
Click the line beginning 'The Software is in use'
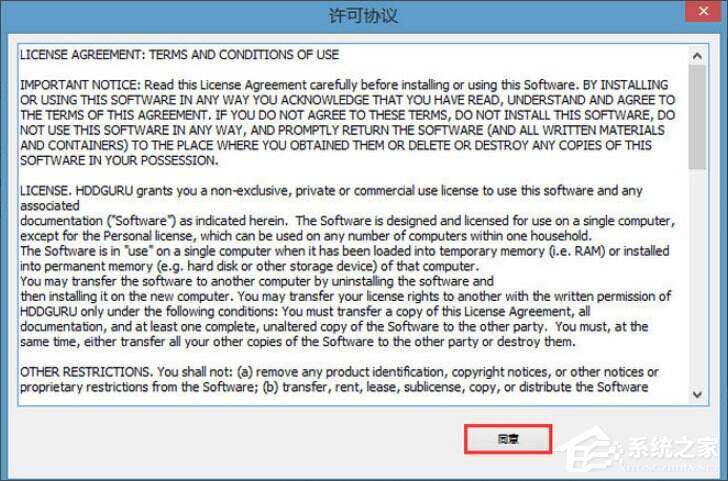344,251
